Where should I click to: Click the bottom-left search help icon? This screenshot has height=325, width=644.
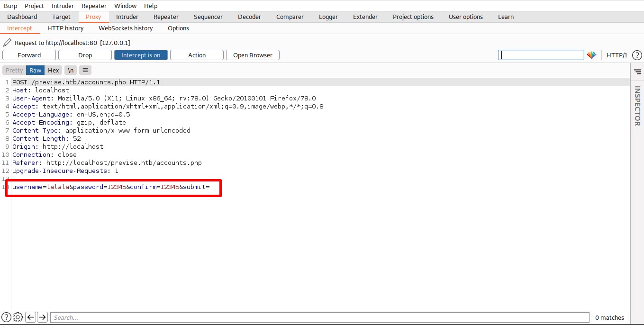[6, 317]
